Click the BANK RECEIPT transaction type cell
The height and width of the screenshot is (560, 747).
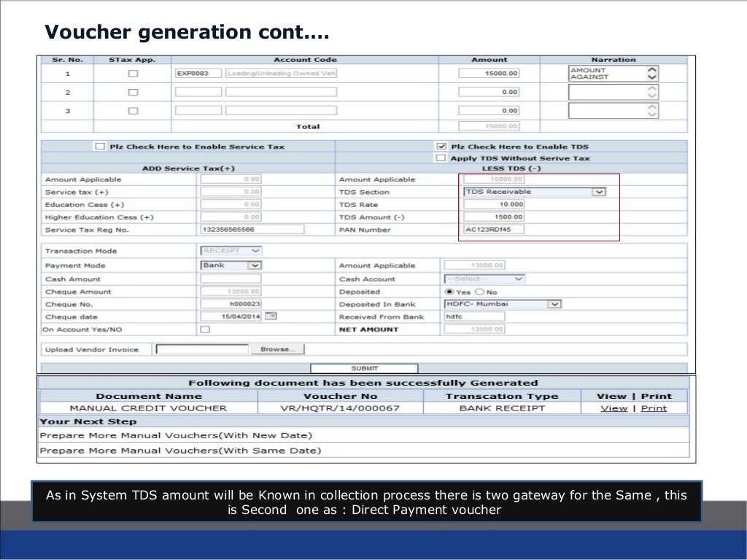click(x=502, y=408)
